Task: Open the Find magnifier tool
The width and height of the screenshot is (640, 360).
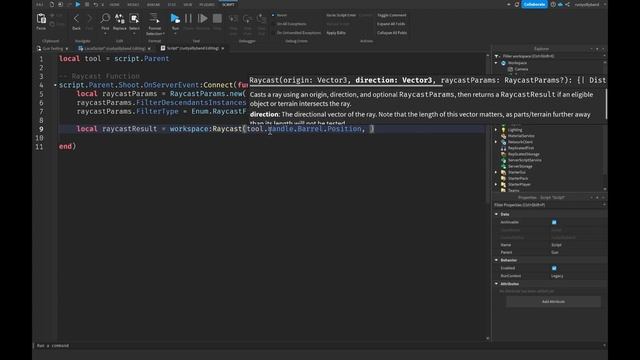Action: (105, 18)
